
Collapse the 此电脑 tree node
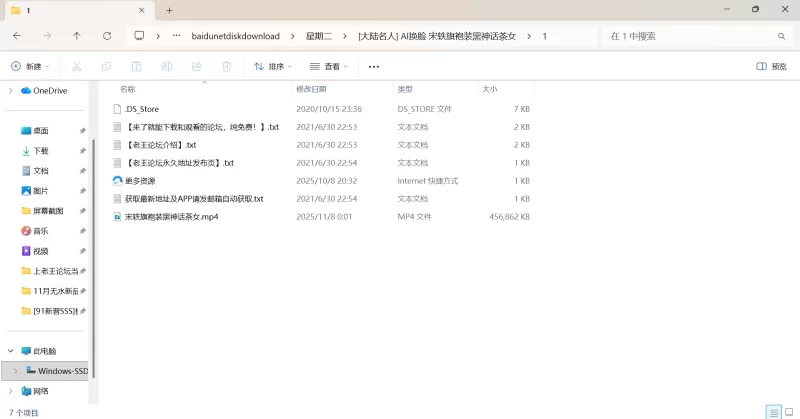[x=11, y=351]
